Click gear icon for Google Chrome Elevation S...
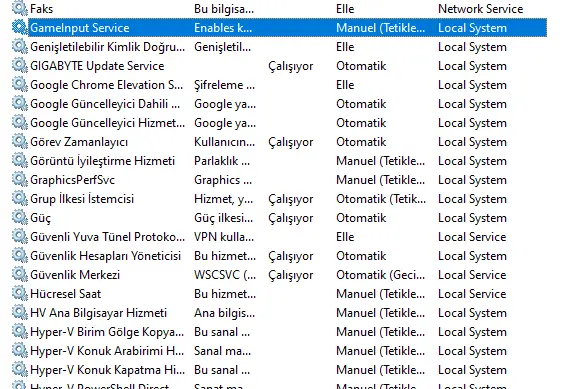 (x=19, y=85)
